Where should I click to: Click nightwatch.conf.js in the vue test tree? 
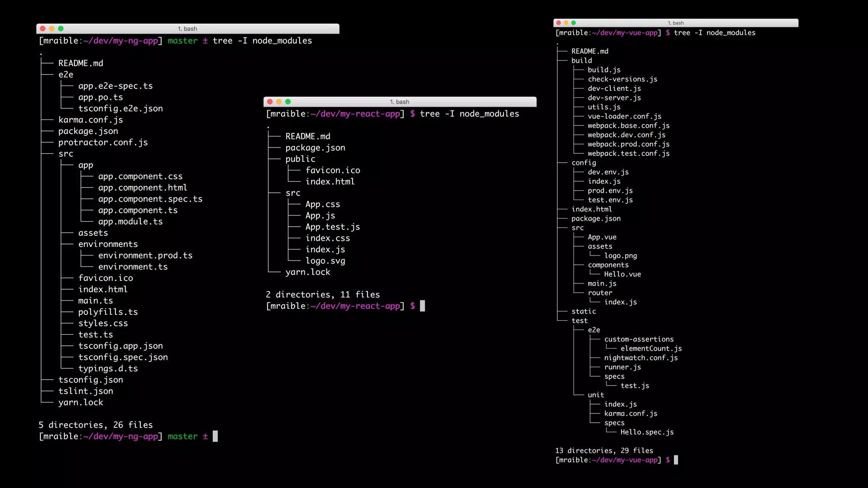pyautogui.click(x=640, y=358)
